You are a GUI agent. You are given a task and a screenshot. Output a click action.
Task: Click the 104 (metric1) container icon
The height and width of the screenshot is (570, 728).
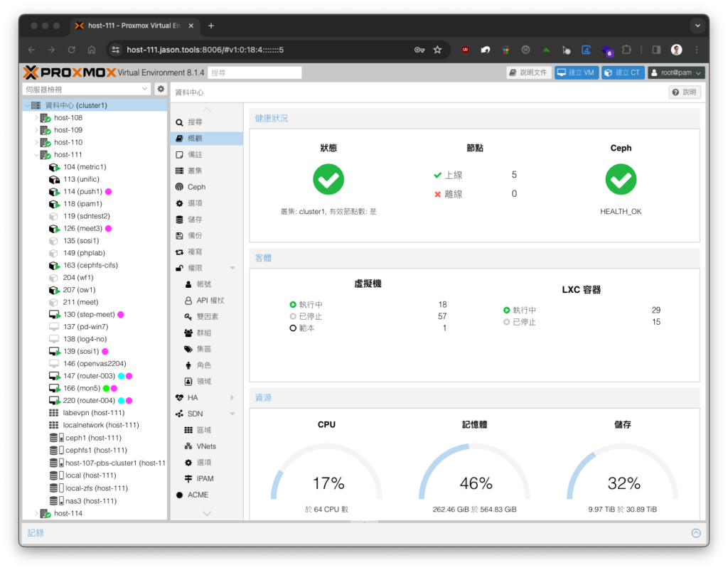(x=54, y=167)
